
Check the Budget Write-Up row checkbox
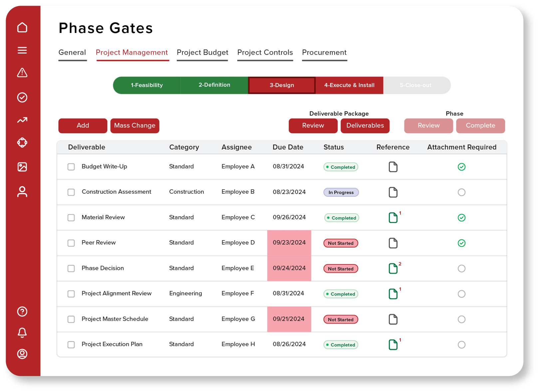point(71,167)
